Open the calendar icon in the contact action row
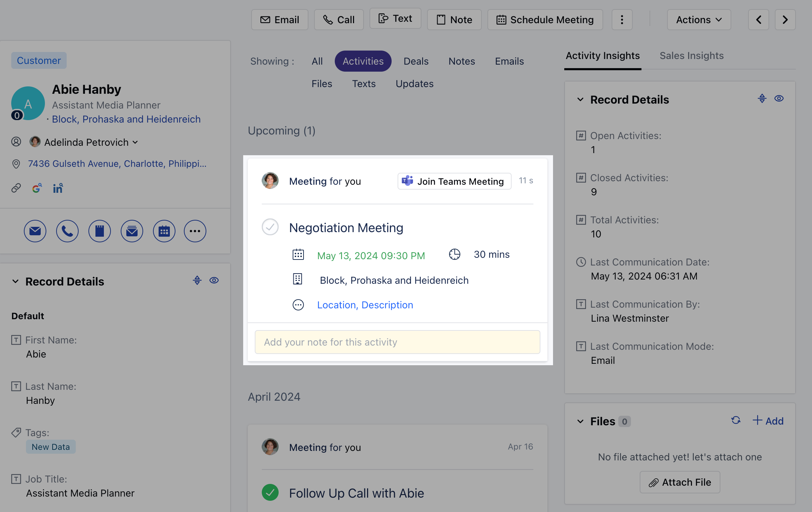This screenshot has width=812, height=512. pyautogui.click(x=164, y=231)
